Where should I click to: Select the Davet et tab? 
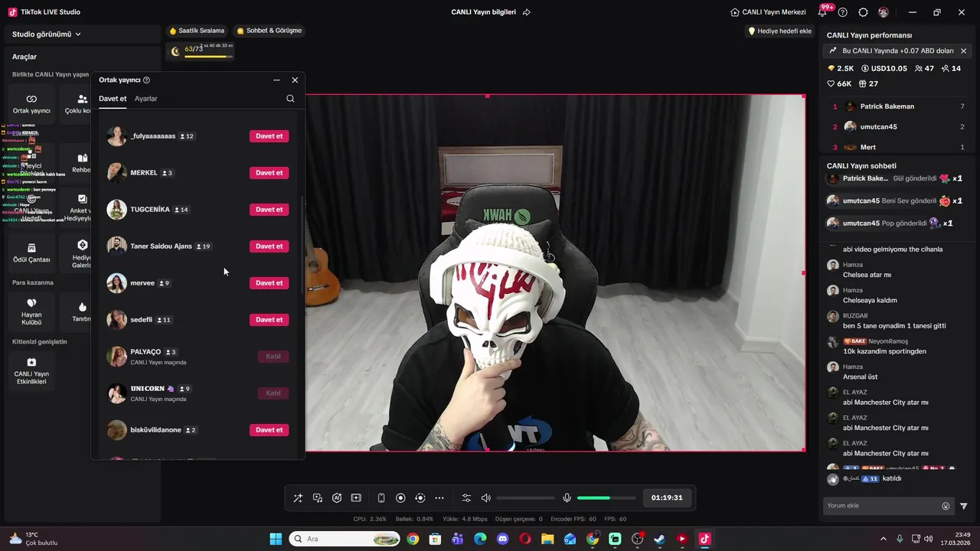(x=113, y=99)
